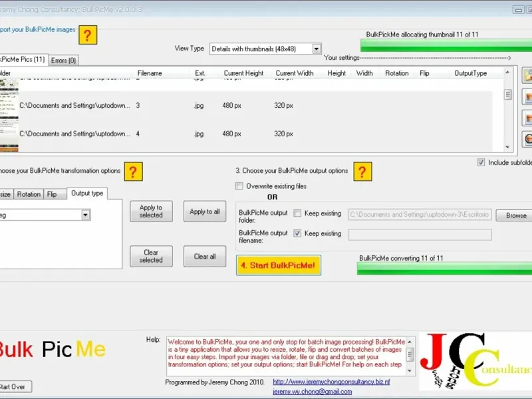
Task: Click the jeremy.wy.chong@gmail.com email link
Action: (x=312, y=392)
